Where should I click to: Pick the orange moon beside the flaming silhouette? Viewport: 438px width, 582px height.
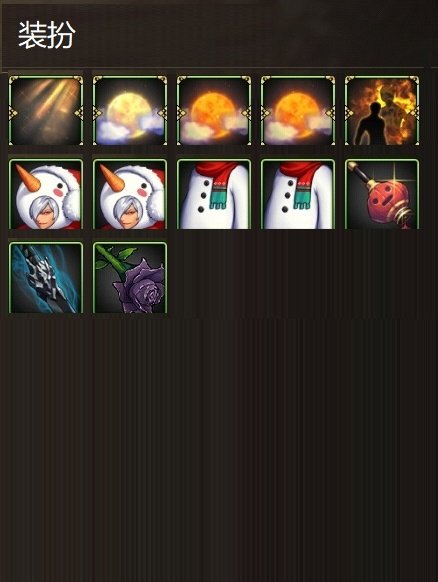pos(298,111)
